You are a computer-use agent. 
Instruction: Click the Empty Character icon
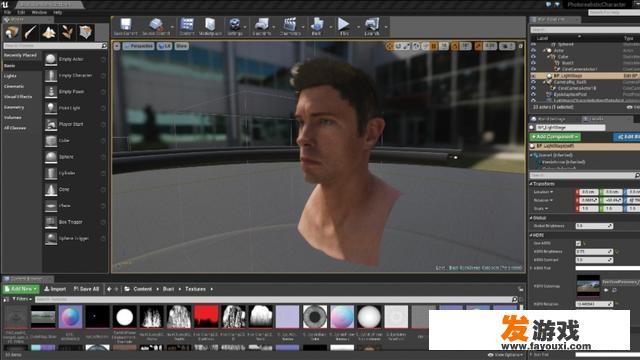[51, 76]
